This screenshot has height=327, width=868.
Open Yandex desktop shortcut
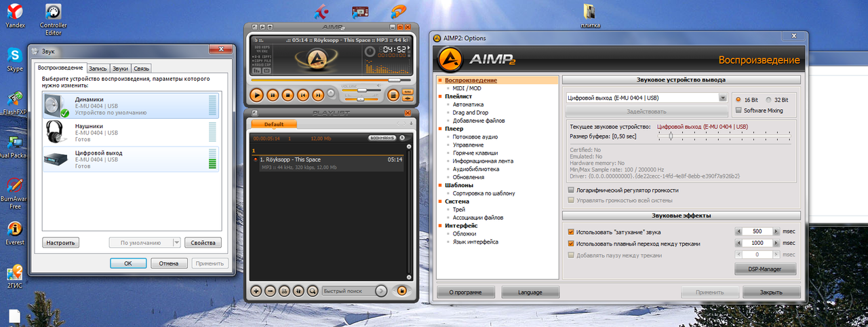14,15
